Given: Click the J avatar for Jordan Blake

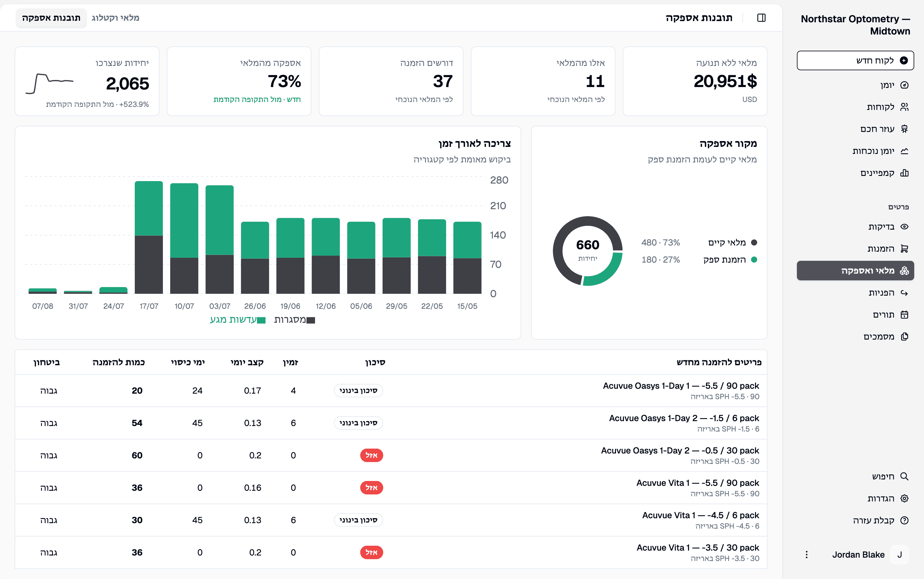Looking at the screenshot, I should pyautogui.click(x=899, y=555).
